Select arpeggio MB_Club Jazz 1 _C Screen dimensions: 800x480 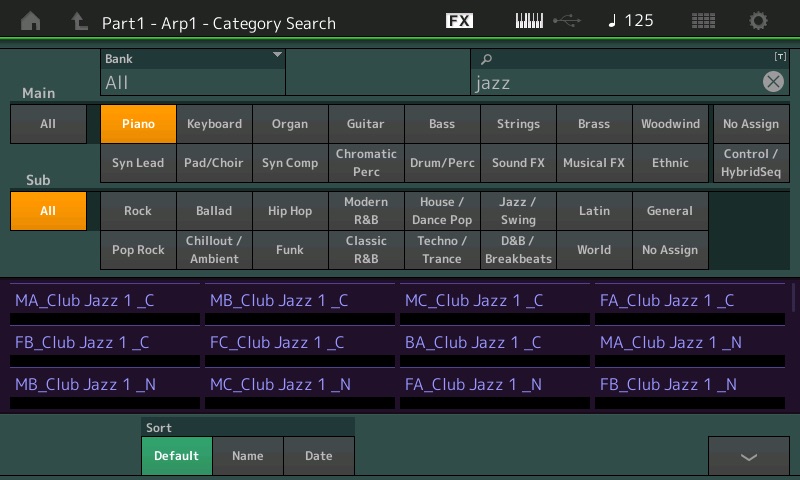click(x=300, y=304)
